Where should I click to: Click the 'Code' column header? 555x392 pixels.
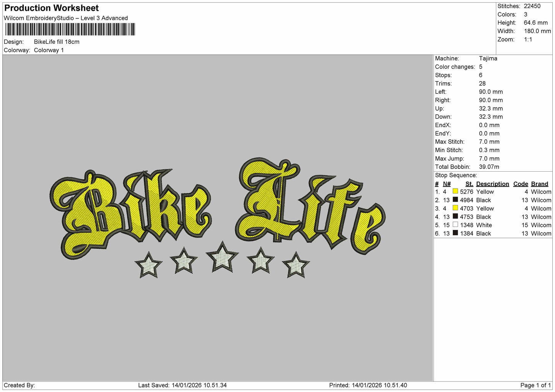[x=521, y=184]
